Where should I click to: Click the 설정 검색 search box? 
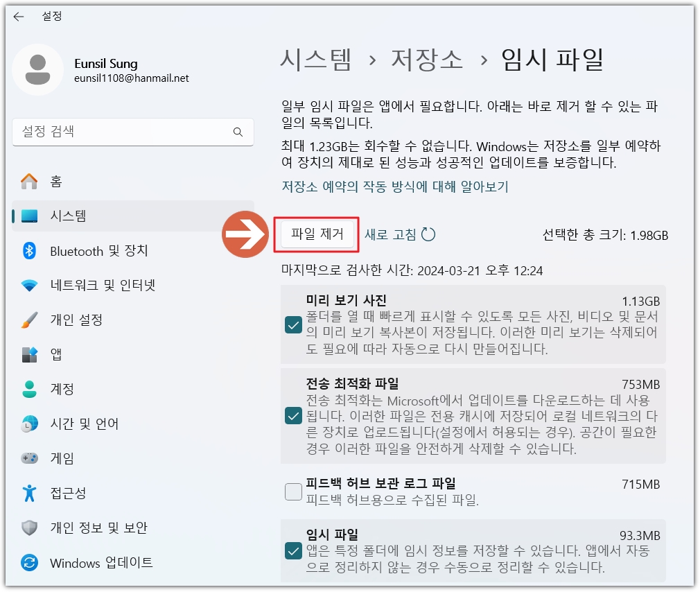coord(132,132)
